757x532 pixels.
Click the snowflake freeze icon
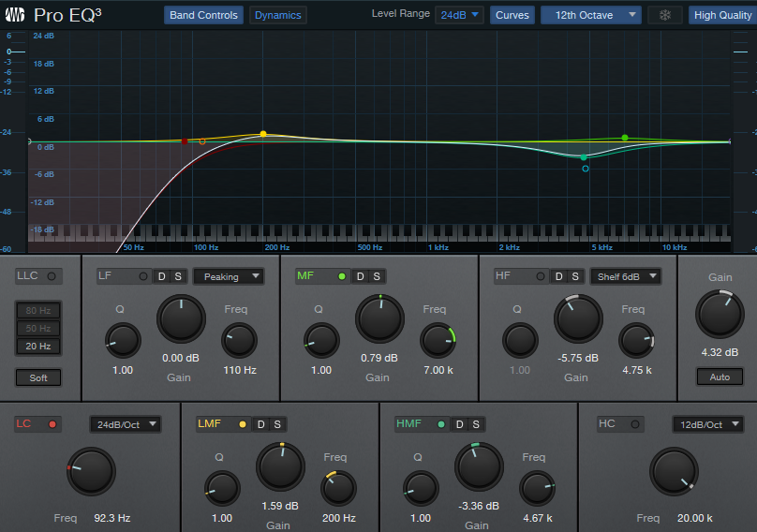pos(664,15)
